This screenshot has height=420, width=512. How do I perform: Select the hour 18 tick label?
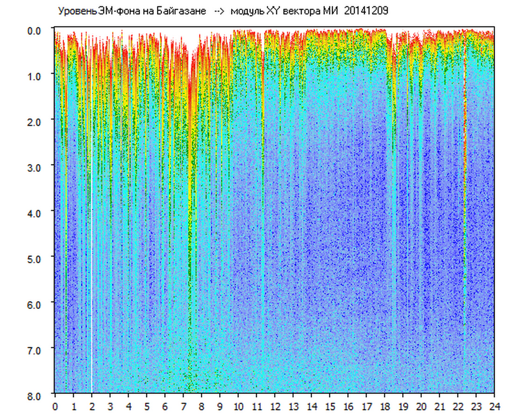(x=385, y=406)
